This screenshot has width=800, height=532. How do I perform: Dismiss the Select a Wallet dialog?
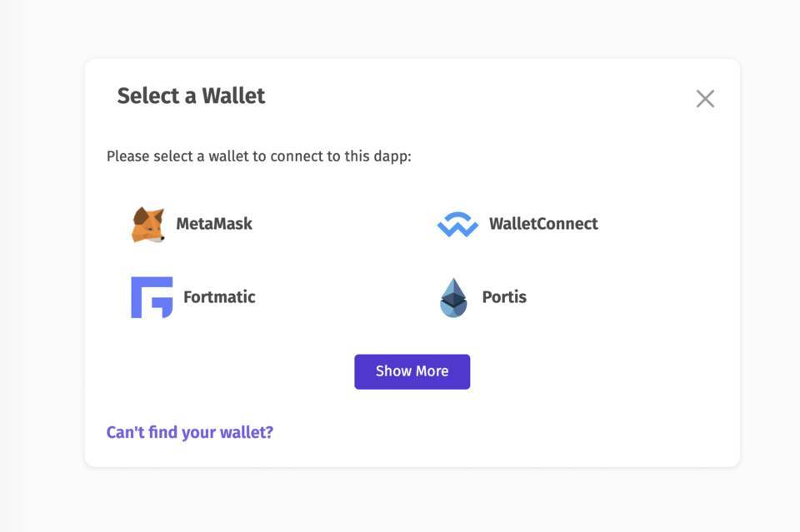tap(705, 98)
